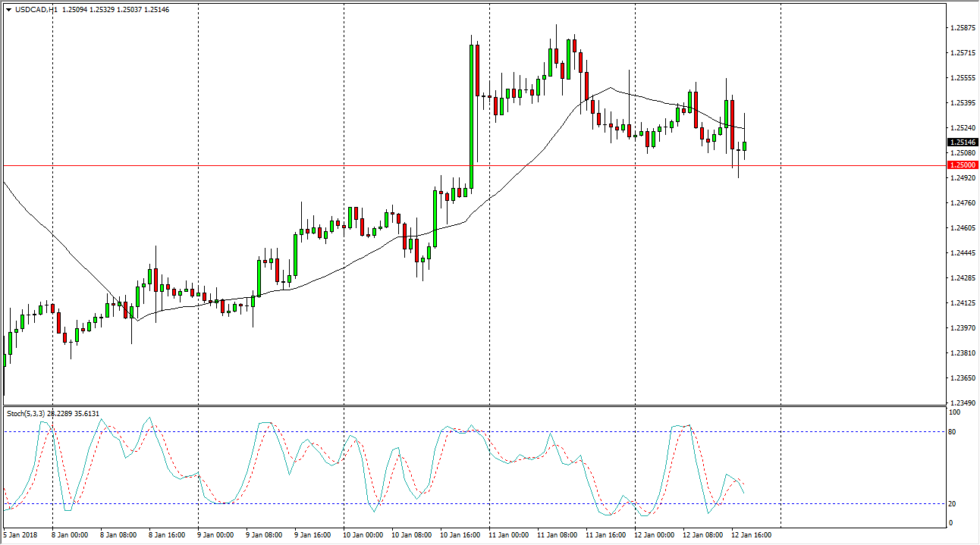980x545 pixels.
Task: Click the 12 Jan 16:00 time label
Action: (x=750, y=535)
